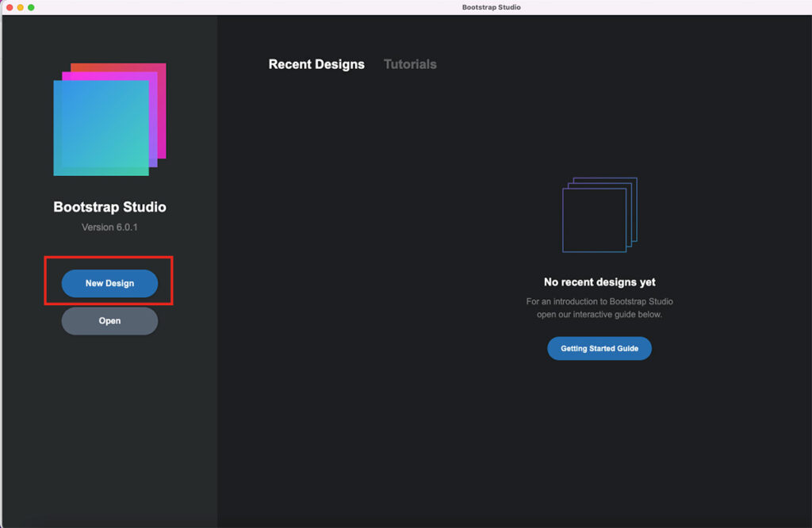Switch to the Tutorials tab
Viewport: 812px width, 528px height.
click(x=410, y=64)
